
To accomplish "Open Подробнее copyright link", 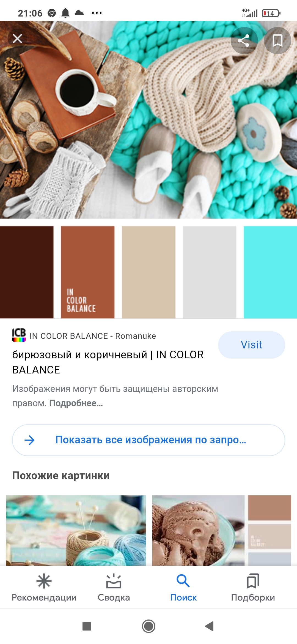I will (76, 403).
